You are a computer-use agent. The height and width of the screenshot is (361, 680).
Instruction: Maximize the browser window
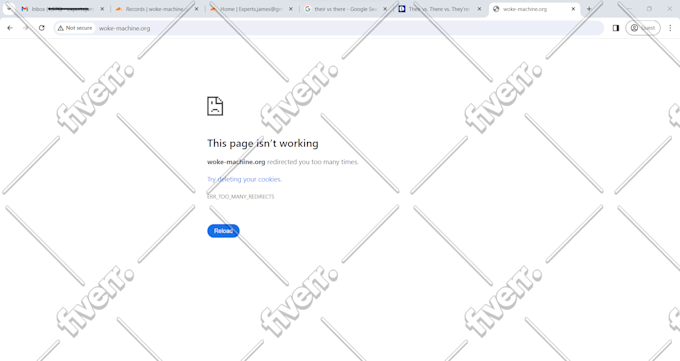pyautogui.click(x=649, y=9)
